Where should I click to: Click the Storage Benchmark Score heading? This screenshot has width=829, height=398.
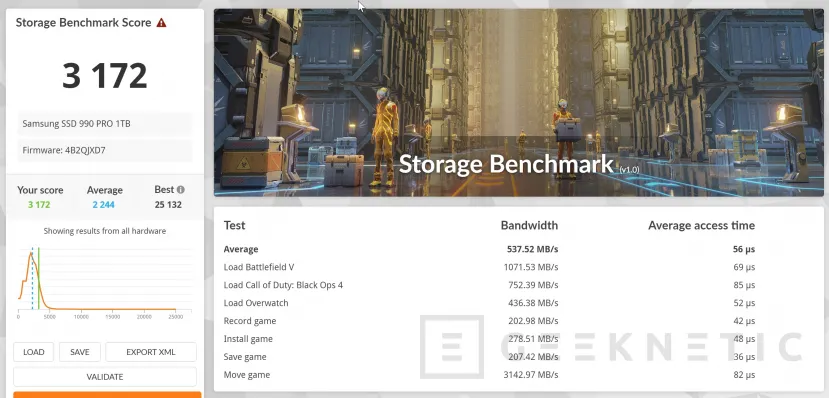coord(84,23)
